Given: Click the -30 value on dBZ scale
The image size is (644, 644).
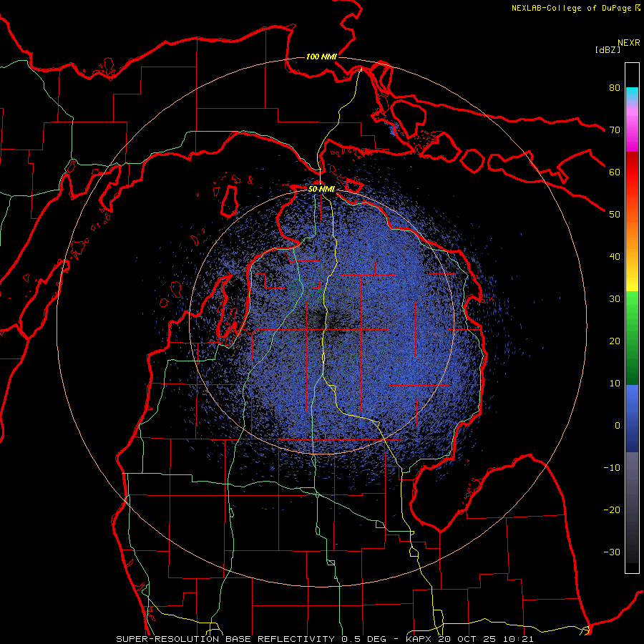Looking at the screenshot, I should coord(612,552).
